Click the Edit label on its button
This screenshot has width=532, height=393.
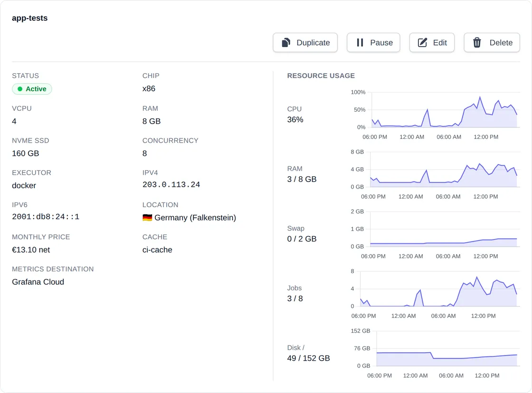click(x=440, y=42)
